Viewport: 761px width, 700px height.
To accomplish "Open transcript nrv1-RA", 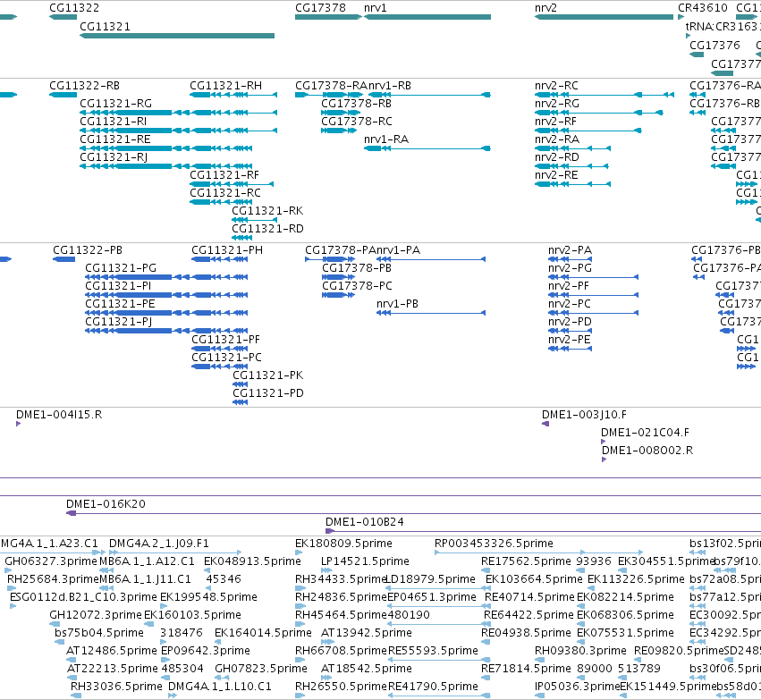I will click(386, 139).
